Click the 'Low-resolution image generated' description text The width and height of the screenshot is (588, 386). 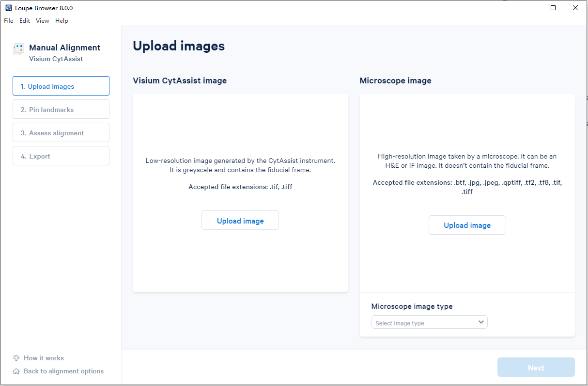[x=240, y=165]
